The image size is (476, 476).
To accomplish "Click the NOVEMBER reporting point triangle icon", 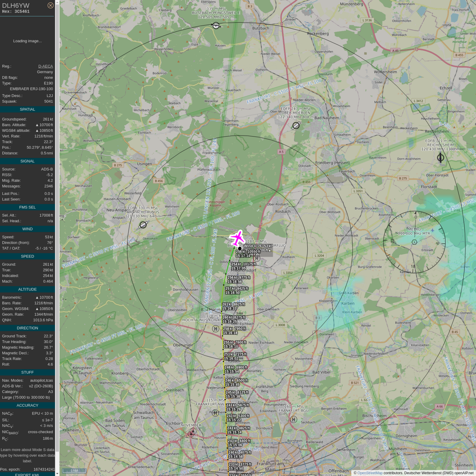I will tap(192, 432).
